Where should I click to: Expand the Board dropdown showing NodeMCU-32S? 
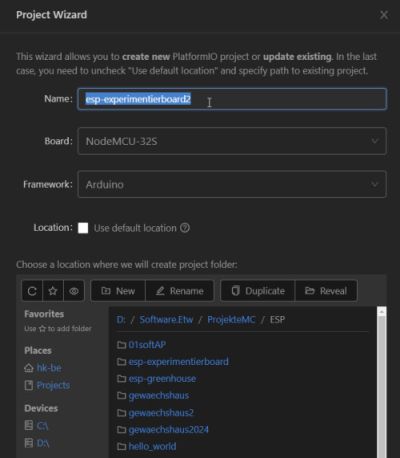pos(232,141)
